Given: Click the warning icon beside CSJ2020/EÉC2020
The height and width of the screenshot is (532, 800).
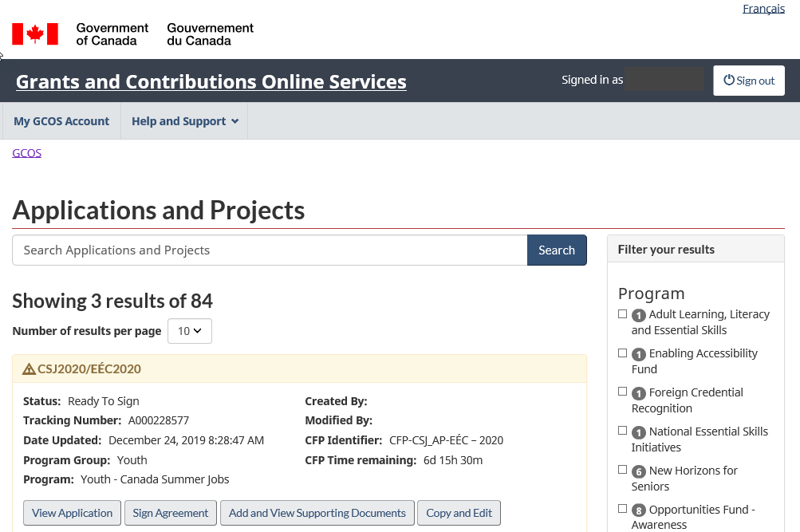Looking at the screenshot, I should click(29, 369).
